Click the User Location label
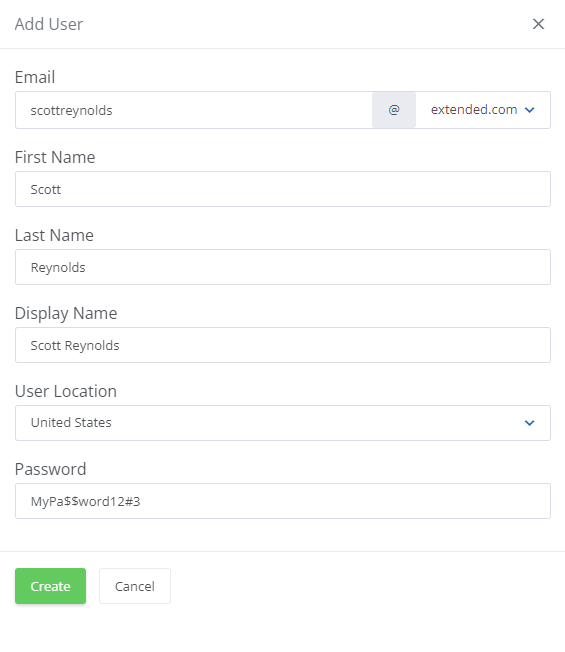 66,391
